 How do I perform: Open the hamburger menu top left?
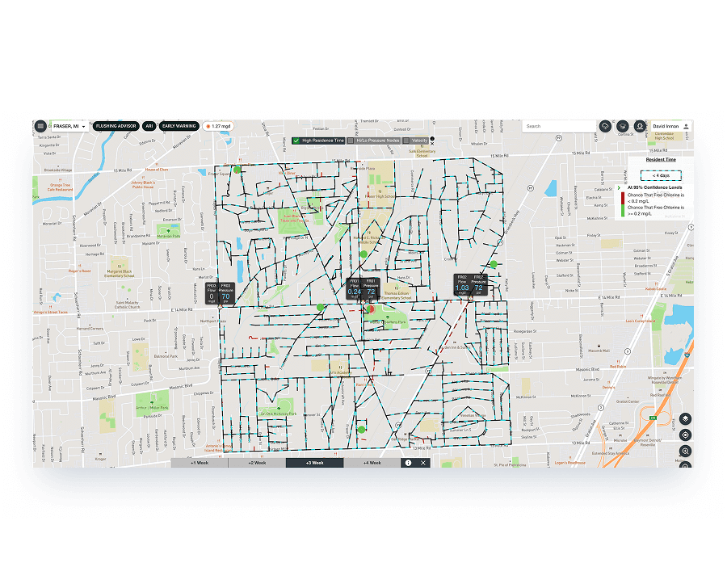click(x=40, y=125)
